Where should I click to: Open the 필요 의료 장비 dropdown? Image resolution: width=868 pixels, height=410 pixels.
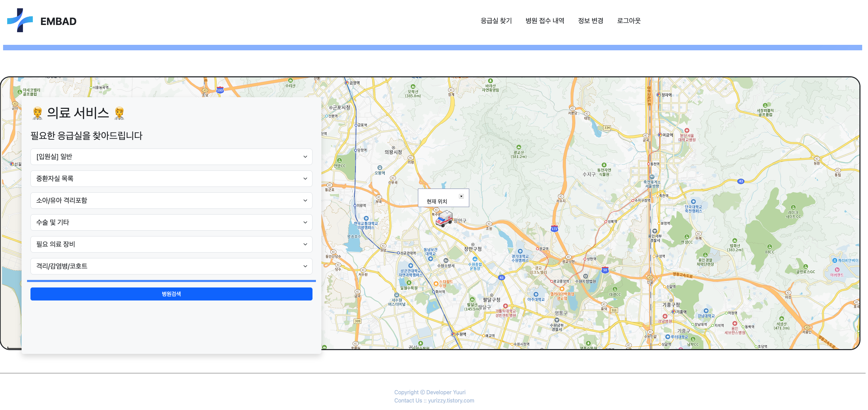point(171,244)
